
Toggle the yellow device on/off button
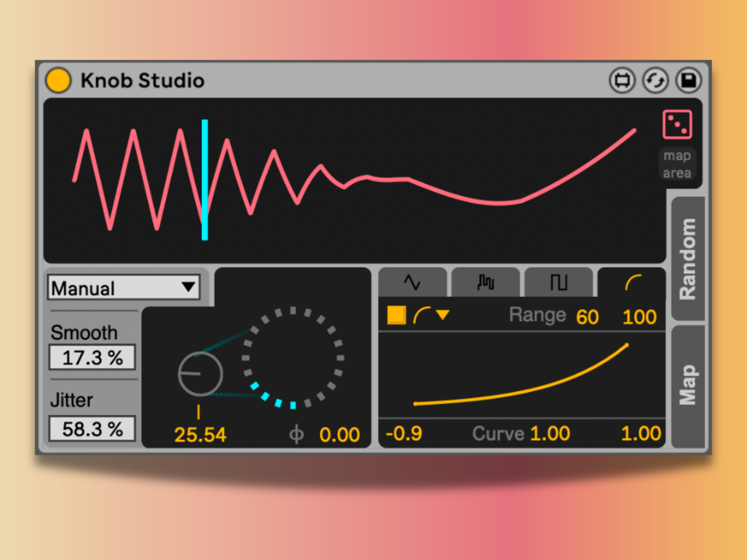click(x=58, y=80)
